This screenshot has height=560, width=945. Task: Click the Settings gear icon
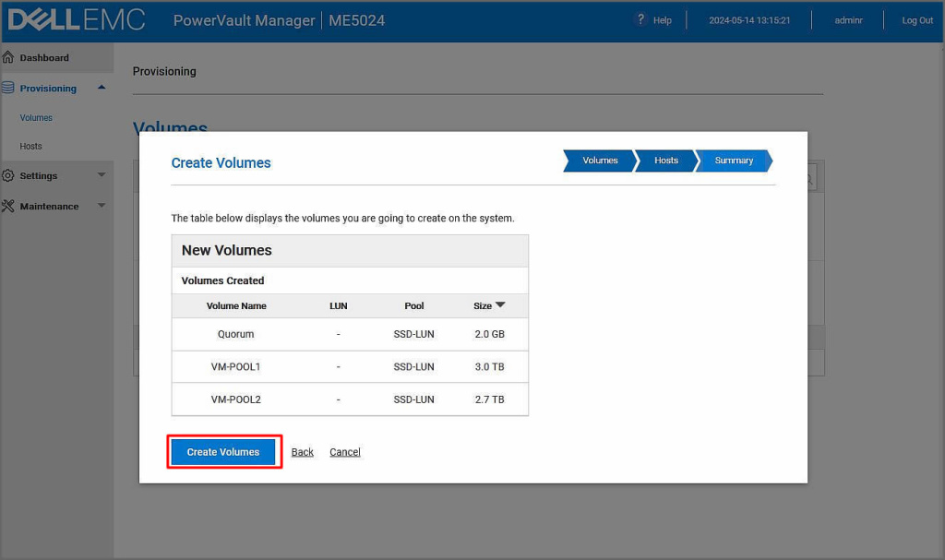[8, 175]
